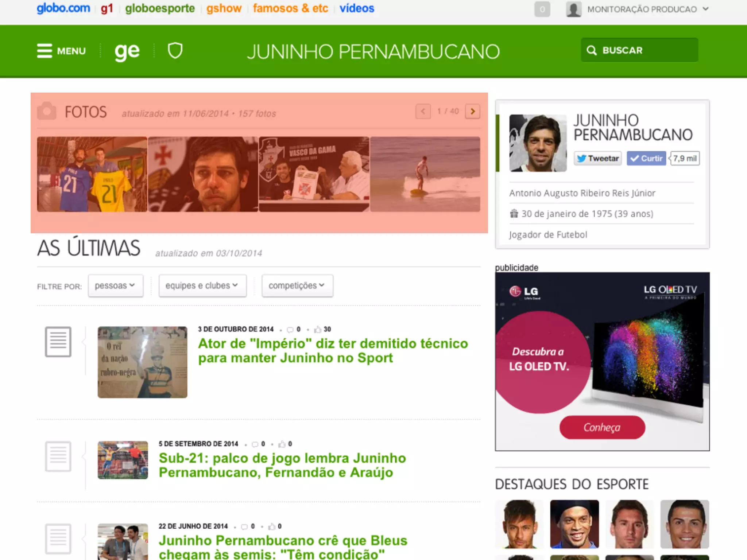Go to previous photos page arrow
The width and height of the screenshot is (747, 560).
[x=423, y=111]
